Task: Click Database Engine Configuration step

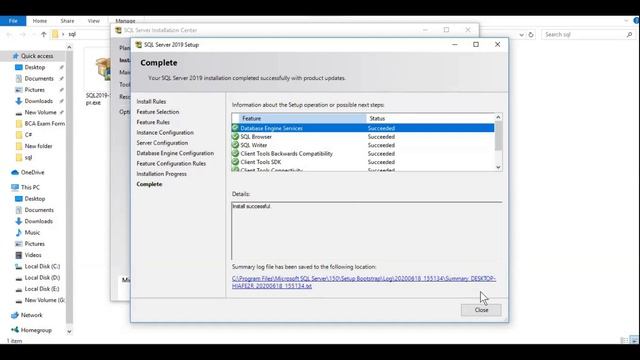Action: tap(175, 153)
